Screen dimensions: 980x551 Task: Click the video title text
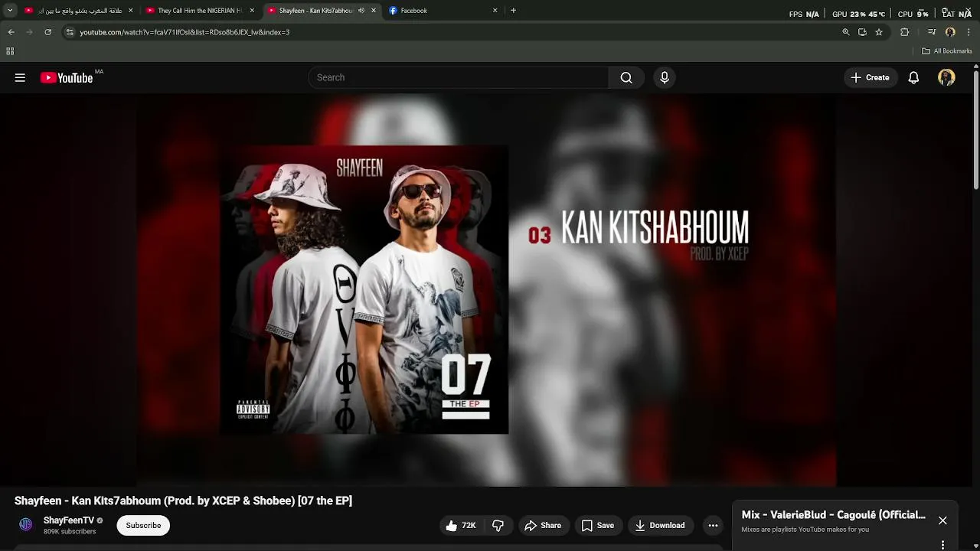point(183,500)
